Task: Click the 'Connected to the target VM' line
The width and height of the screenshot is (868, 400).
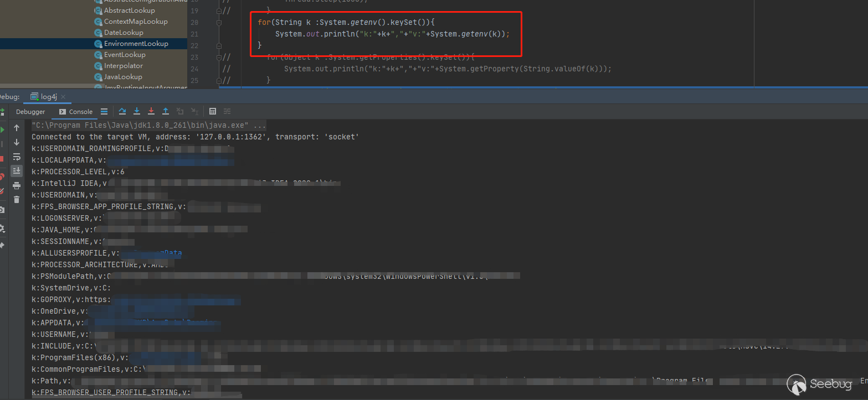Action: pyautogui.click(x=195, y=137)
